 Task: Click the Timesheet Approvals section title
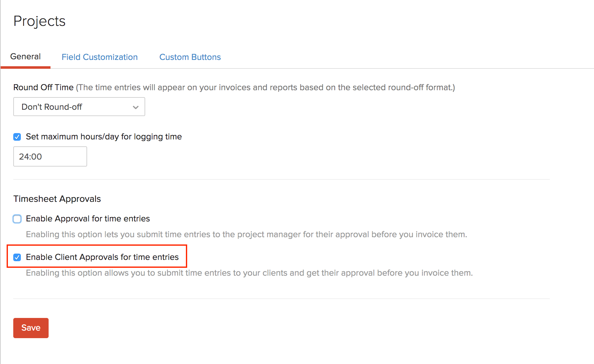pos(57,199)
